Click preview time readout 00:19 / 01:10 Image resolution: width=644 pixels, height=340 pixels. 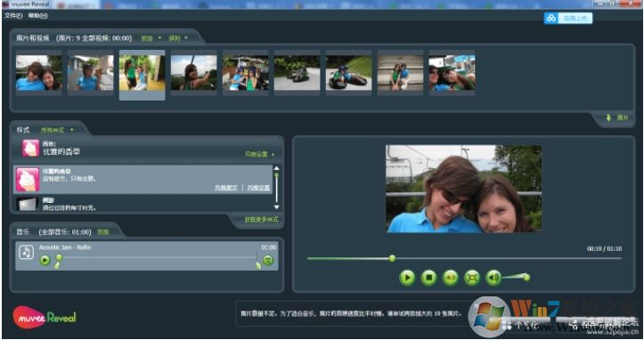[604, 249]
